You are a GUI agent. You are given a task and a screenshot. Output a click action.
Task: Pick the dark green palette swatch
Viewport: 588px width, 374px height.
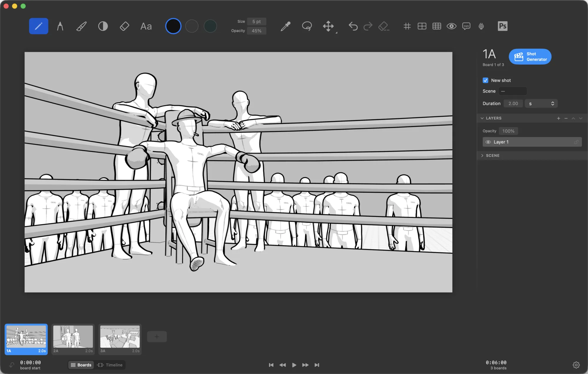[x=210, y=26]
